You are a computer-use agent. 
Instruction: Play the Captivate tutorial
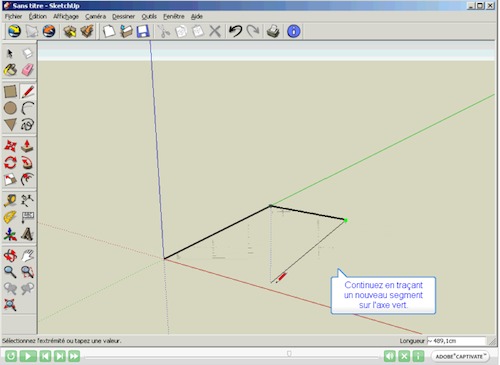click(28, 356)
